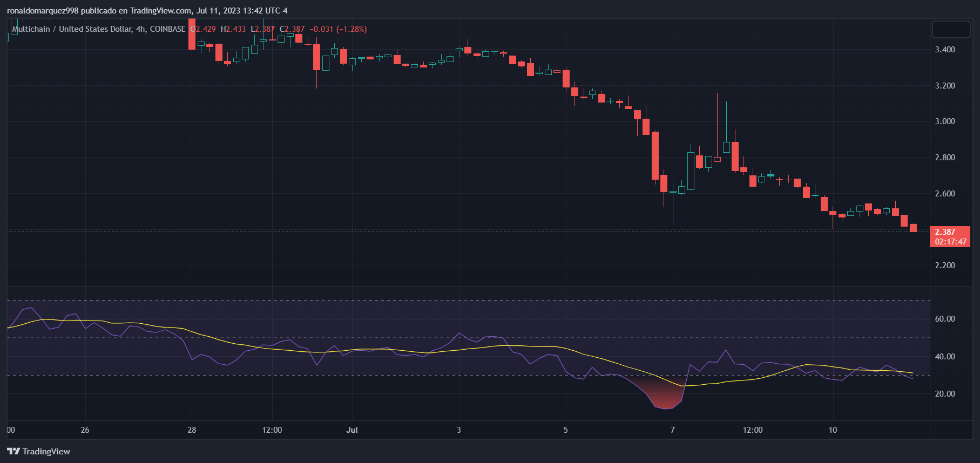This screenshot has height=463, width=980.
Task: Open the TradingView wordmark link
Action: tap(46, 451)
